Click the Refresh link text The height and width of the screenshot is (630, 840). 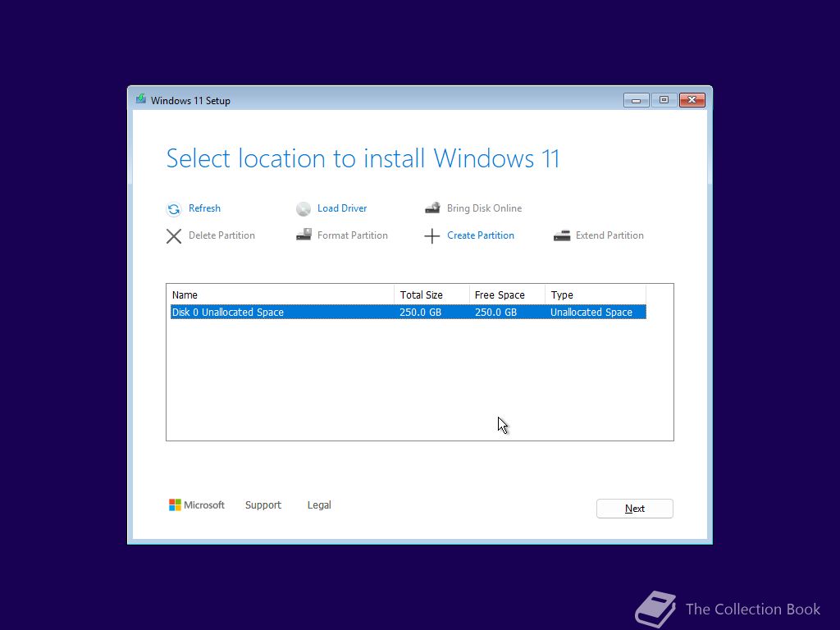coord(204,208)
